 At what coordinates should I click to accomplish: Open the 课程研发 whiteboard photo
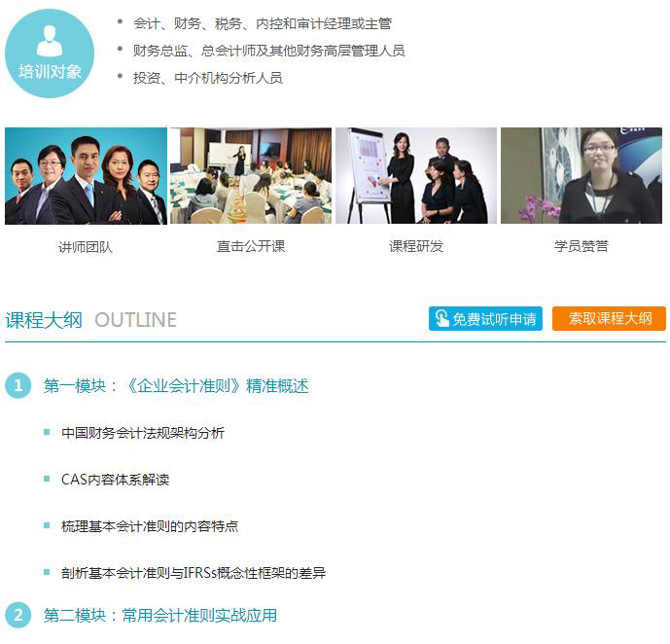pyautogui.click(x=416, y=176)
